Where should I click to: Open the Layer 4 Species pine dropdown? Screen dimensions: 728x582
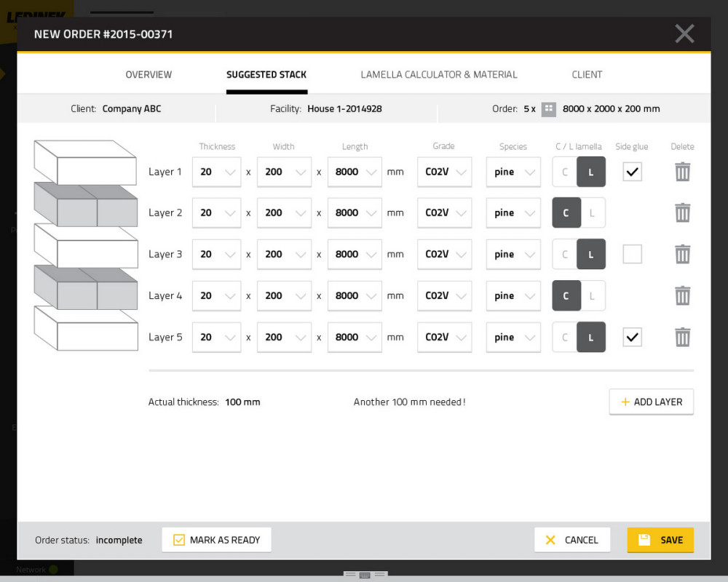(513, 296)
